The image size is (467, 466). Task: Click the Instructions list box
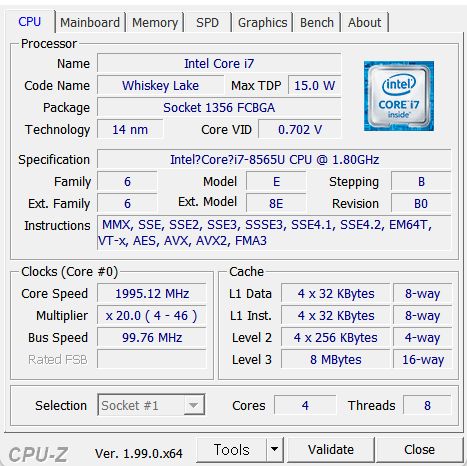tap(274, 233)
